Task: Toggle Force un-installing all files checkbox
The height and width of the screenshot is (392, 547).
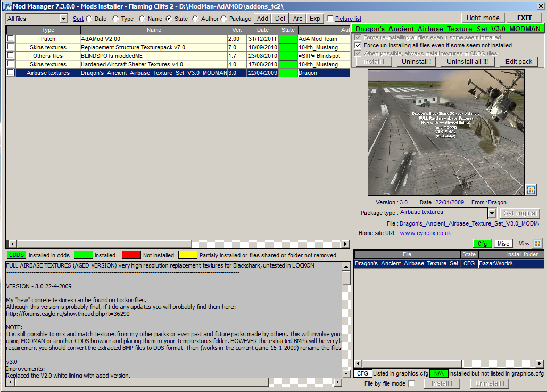Action: coord(358,45)
